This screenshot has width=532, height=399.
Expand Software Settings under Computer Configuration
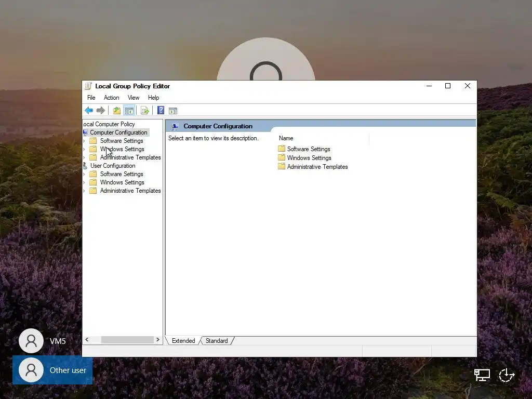pyautogui.click(x=84, y=141)
